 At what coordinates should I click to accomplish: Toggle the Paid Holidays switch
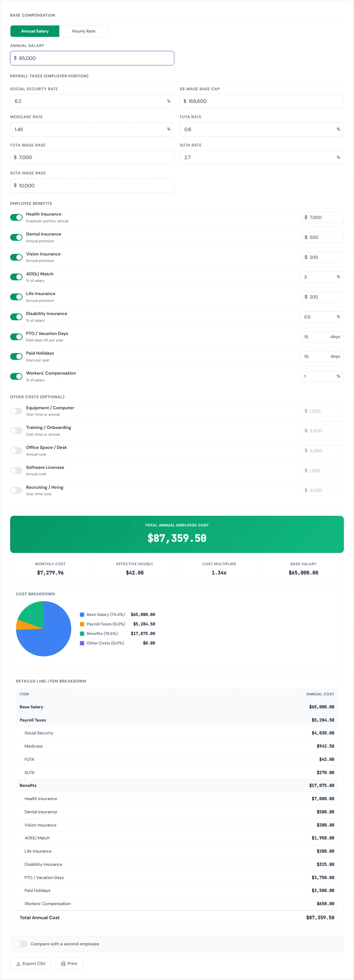pyautogui.click(x=16, y=356)
